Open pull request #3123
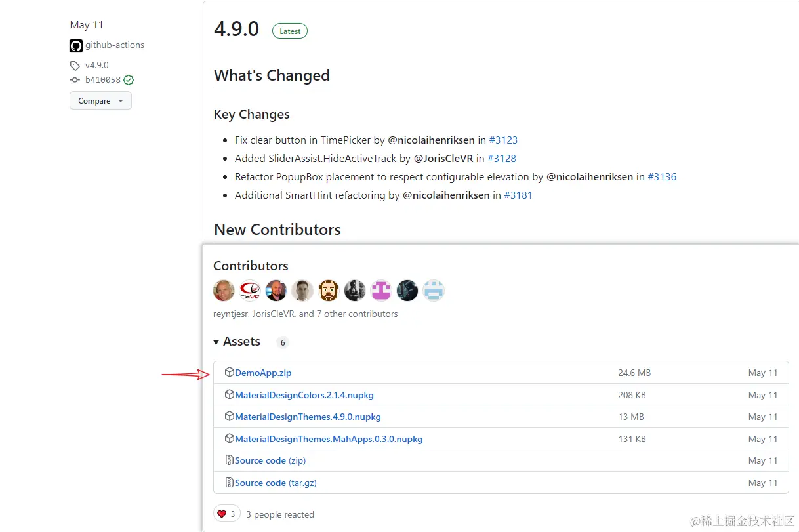 [x=503, y=140]
